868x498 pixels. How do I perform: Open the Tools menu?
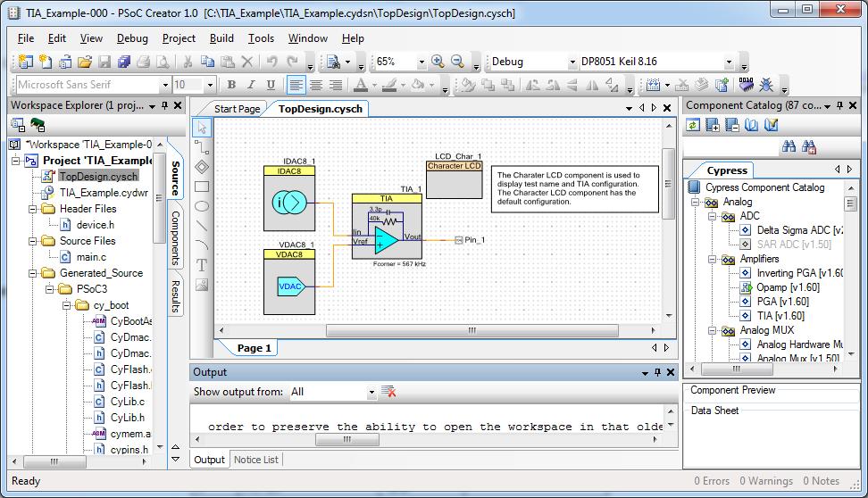coord(261,38)
